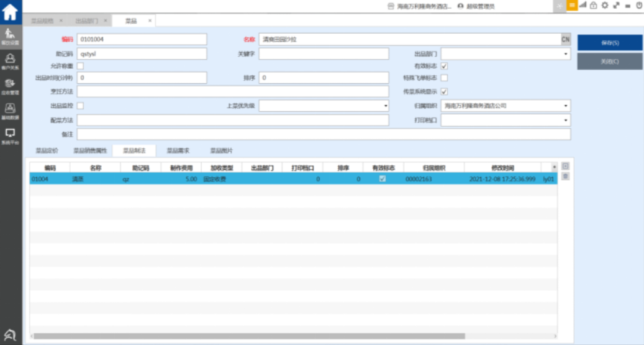
Task: Click the 助记码 input field
Action: tap(142, 54)
